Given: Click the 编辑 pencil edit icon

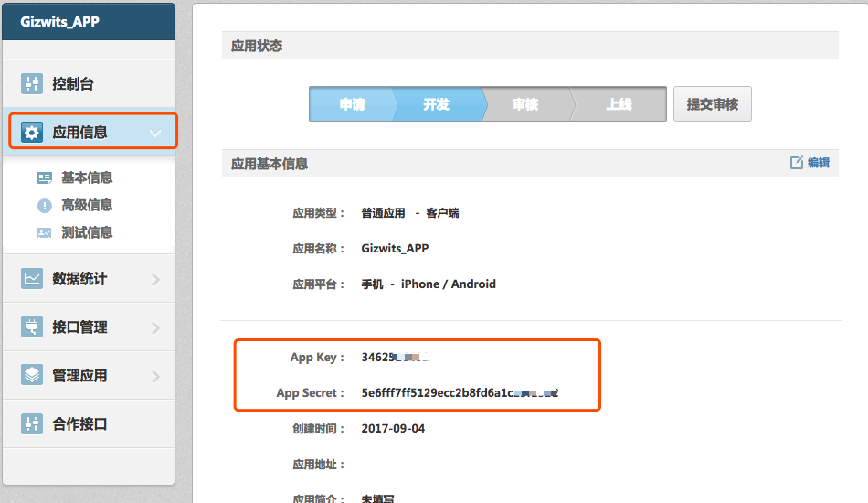Looking at the screenshot, I should coord(796,163).
